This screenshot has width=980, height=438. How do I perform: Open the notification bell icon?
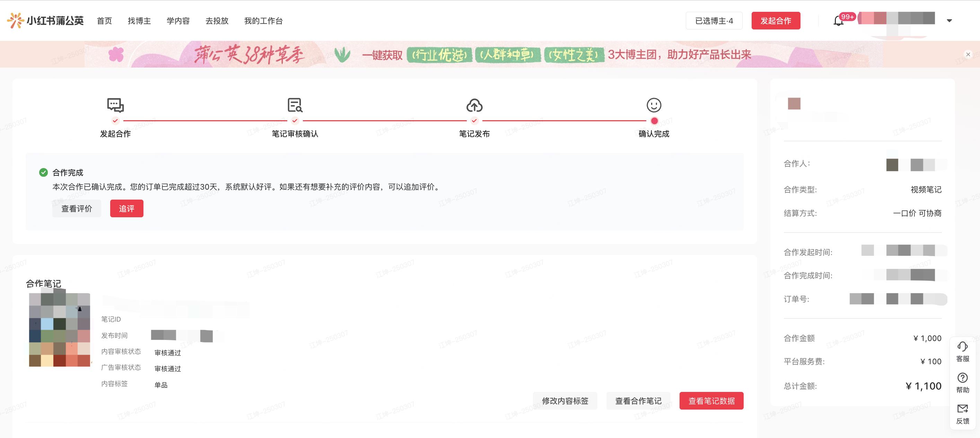tap(838, 21)
